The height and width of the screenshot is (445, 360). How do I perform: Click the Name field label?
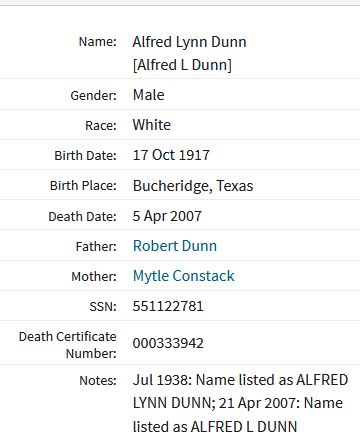click(98, 42)
